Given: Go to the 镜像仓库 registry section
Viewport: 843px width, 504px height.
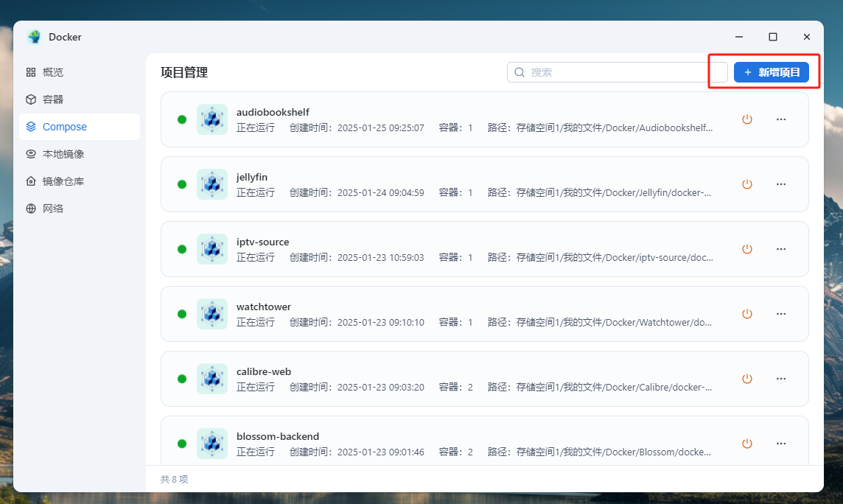Looking at the screenshot, I should pos(57,181).
